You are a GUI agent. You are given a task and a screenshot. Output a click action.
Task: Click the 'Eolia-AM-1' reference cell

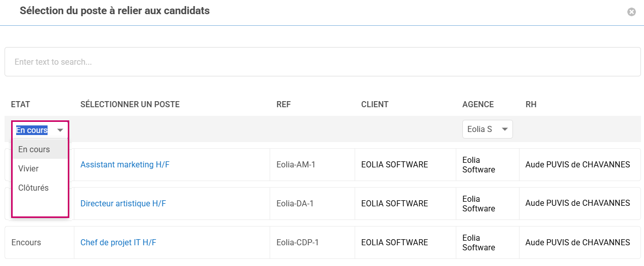click(x=295, y=164)
